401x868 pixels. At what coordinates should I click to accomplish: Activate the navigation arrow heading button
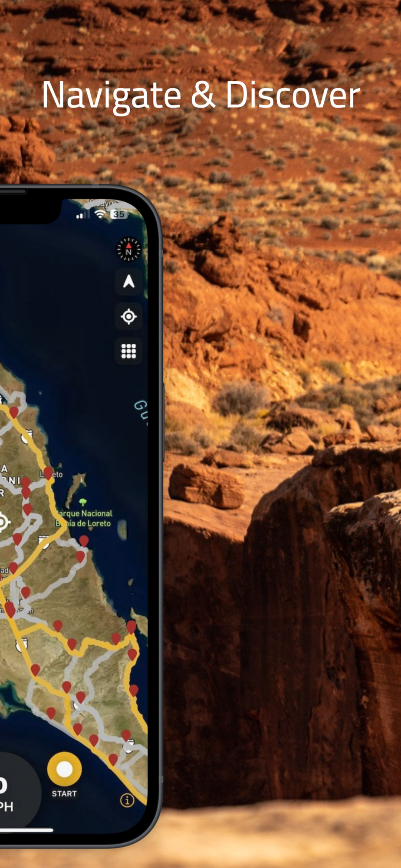pyautogui.click(x=128, y=282)
